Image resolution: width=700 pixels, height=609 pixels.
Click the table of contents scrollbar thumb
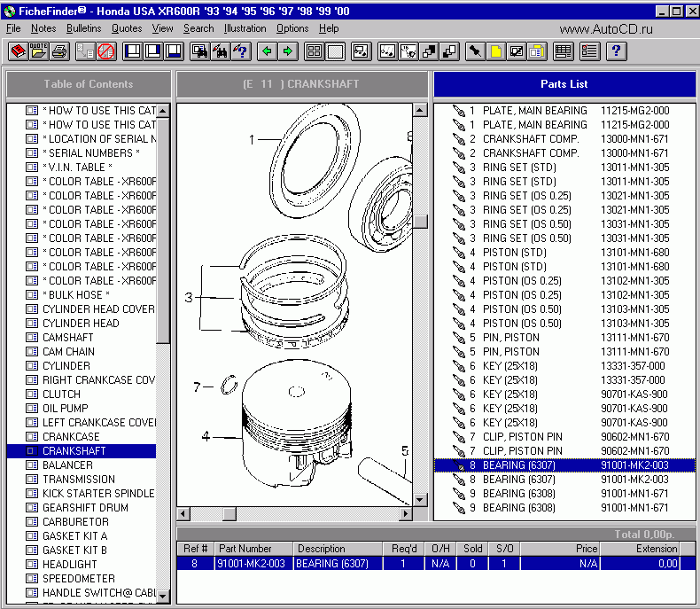163,230
